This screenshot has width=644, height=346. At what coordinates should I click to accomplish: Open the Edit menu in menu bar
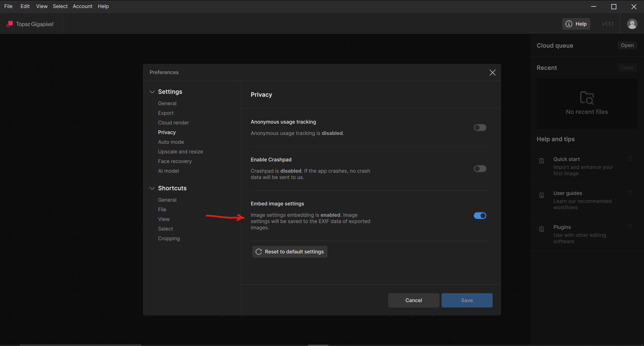[x=25, y=6]
